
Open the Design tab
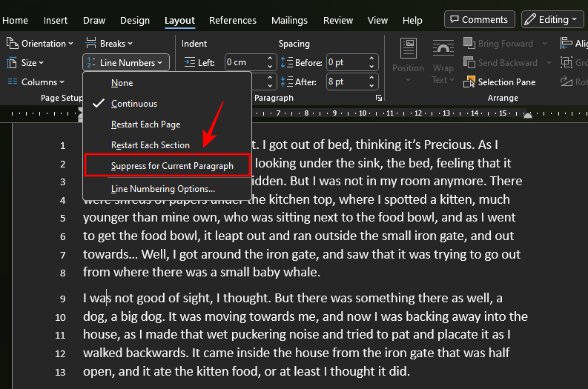click(135, 20)
